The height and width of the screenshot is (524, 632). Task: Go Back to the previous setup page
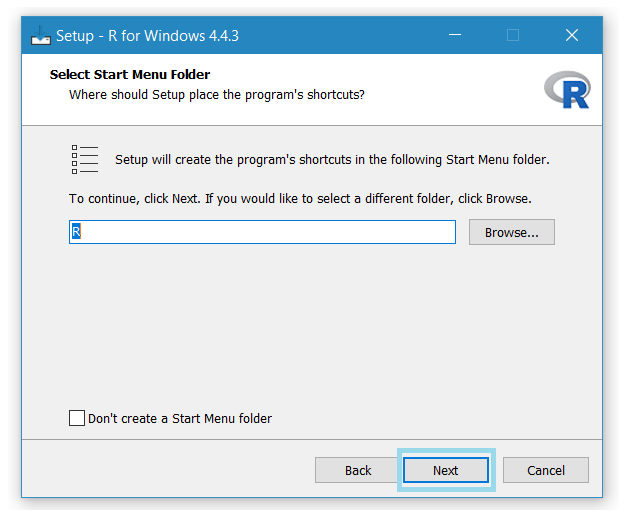point(358,470)
